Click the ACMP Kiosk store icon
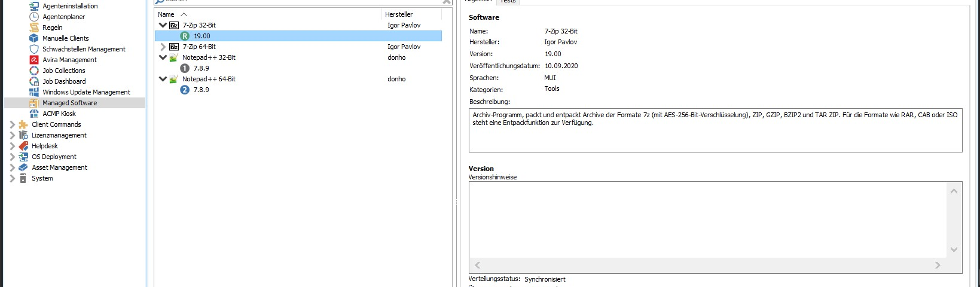The height and width of the screenshot is (287, 980). point(34,114)
